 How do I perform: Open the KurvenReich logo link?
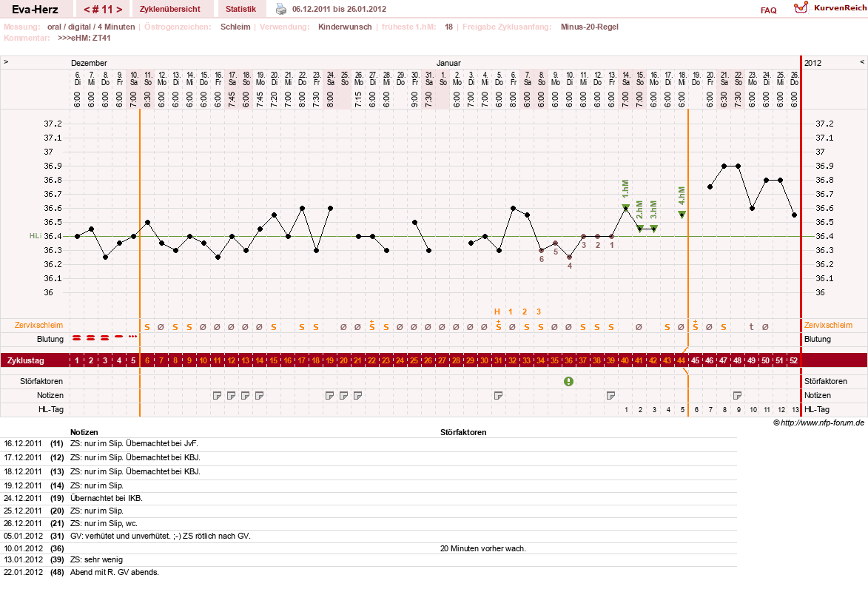830,7
